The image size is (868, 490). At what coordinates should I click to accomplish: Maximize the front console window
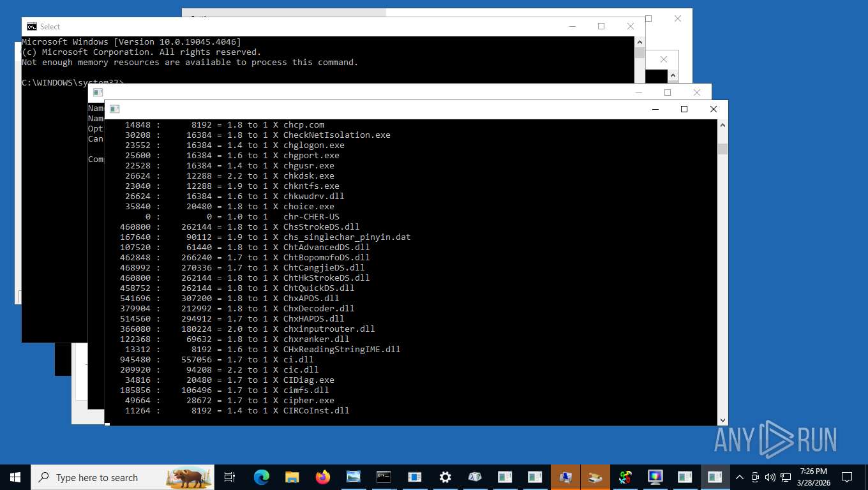pyautogui.click(x=684, y=109)
